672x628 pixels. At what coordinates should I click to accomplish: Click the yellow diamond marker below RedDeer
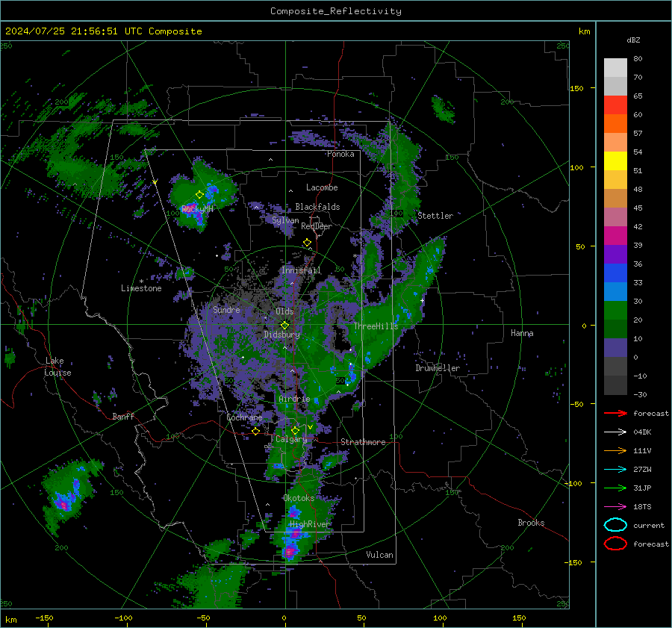(307, 243)
